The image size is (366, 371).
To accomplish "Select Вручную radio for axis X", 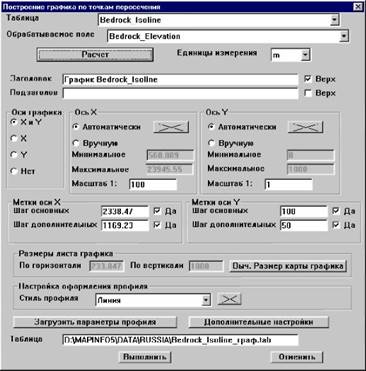I will pyautogui.click(x=76, y=143).
